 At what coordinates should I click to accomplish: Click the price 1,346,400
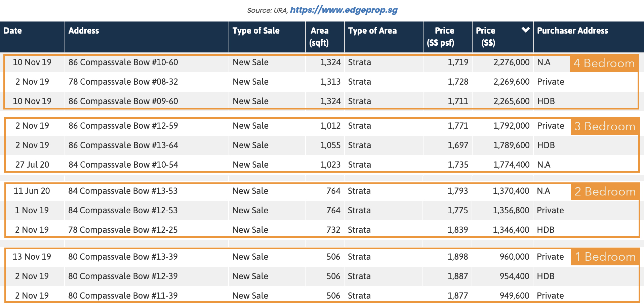pos(511,230)
